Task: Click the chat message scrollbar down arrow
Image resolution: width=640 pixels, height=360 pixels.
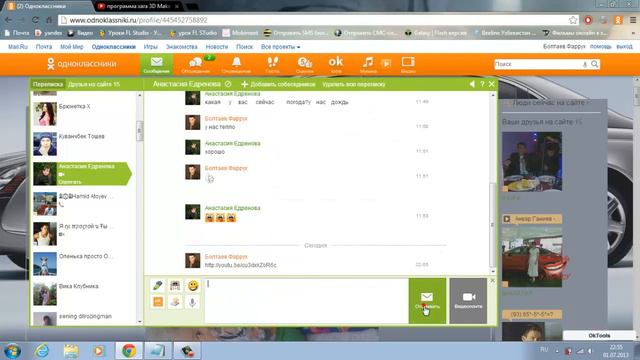Action: (x=493, y=271)
